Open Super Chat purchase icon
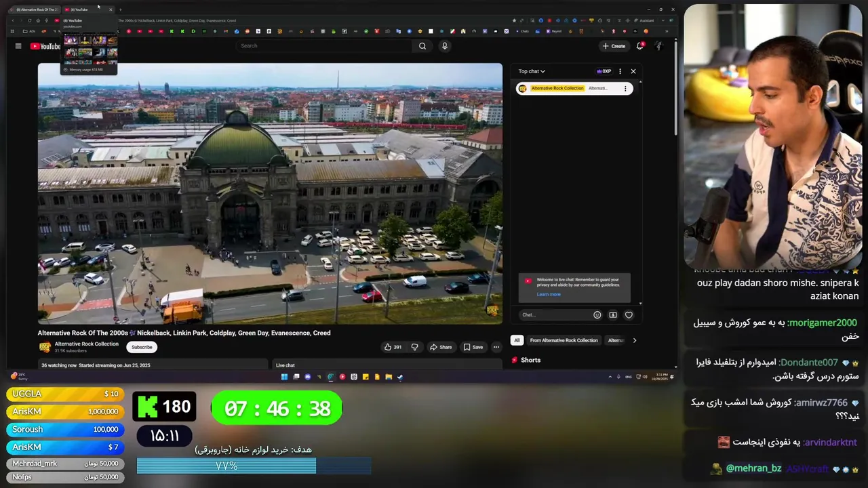 (613, 314)
